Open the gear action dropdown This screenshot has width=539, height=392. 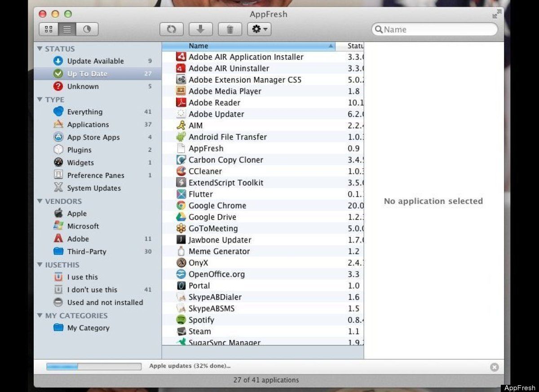pyautogui.click(x=259, y=30)
